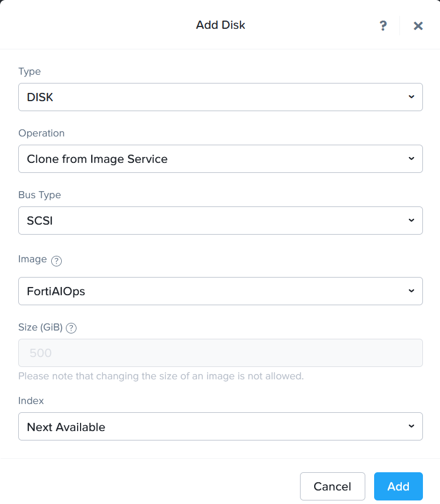Expand the Bus Type dropdown showing SCSI
Viewport: 440px width, 504px height.
click(212, 221)
